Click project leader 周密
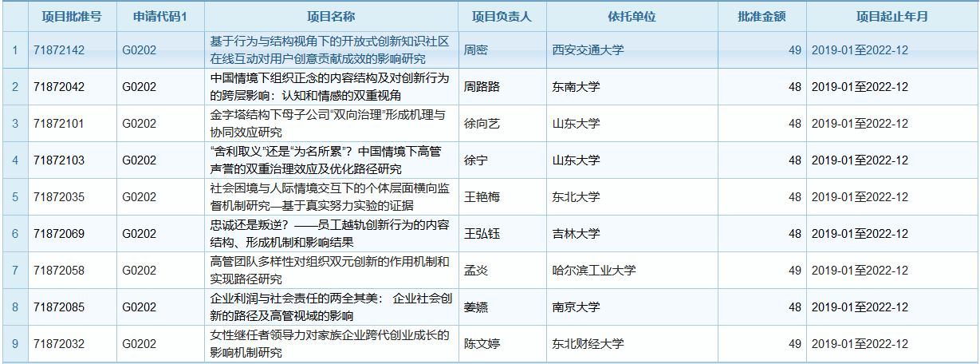This screenshot has height=364, width=980. tap(476, 50)
